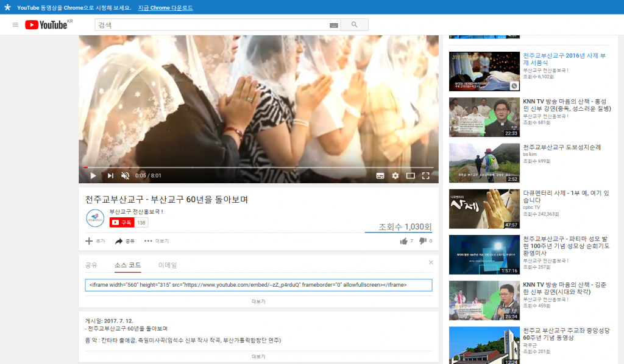
Task: Click the search magnifier button
Action: (x=354, y=25)
